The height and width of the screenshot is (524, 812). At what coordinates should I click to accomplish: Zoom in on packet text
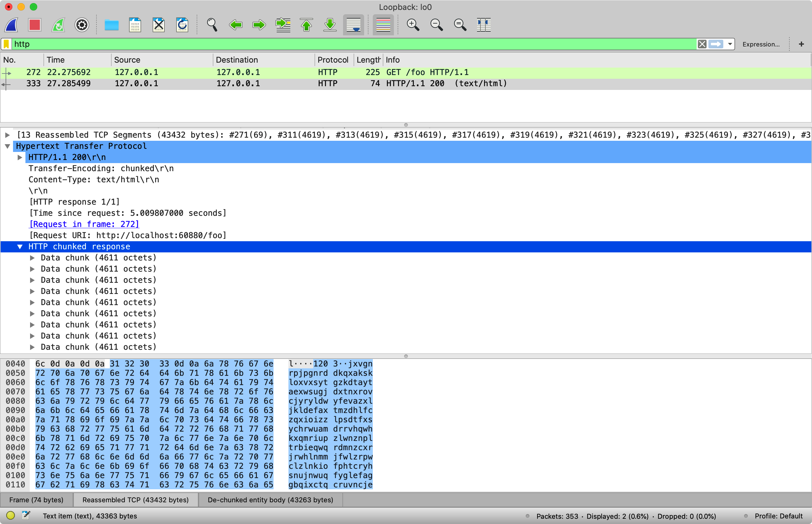413,25
